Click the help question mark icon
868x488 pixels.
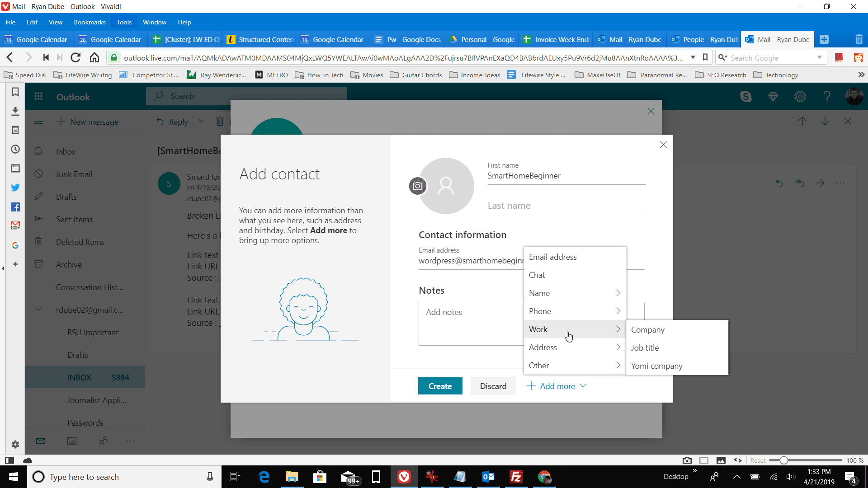point(827,96)
